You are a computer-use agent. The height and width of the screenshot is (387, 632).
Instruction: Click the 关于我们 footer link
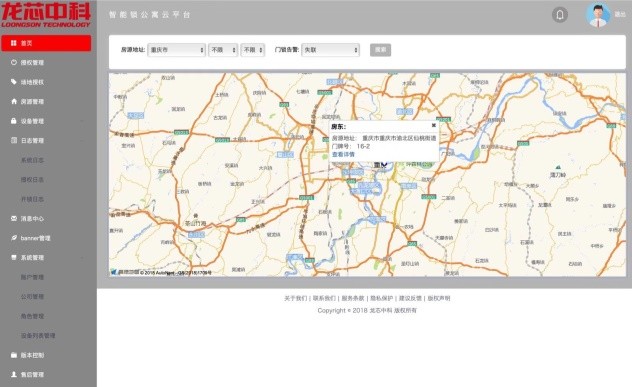[295, 298]
